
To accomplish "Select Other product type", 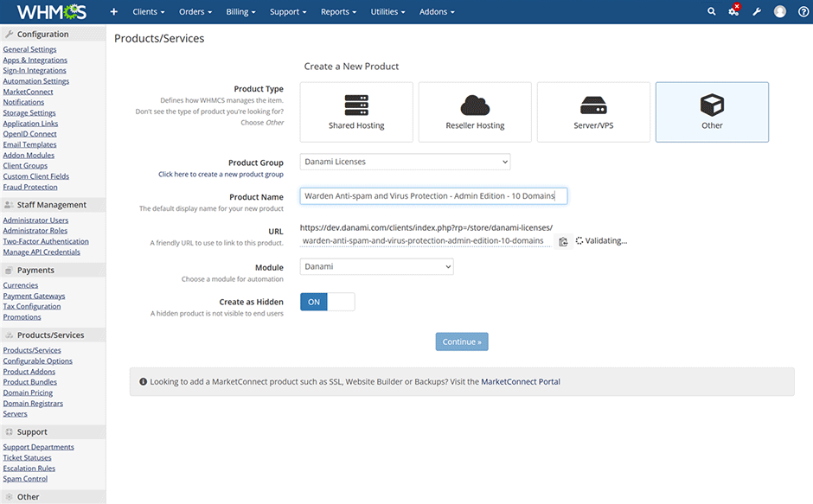I will point(712,112).
